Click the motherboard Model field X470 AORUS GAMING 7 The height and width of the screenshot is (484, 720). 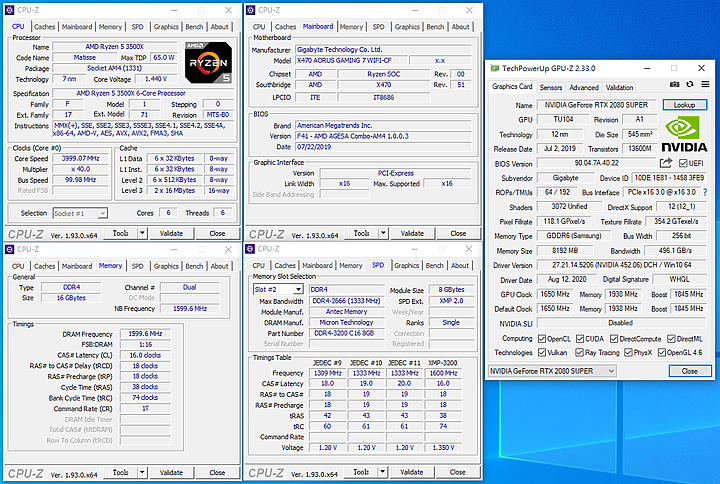point(351,60)
